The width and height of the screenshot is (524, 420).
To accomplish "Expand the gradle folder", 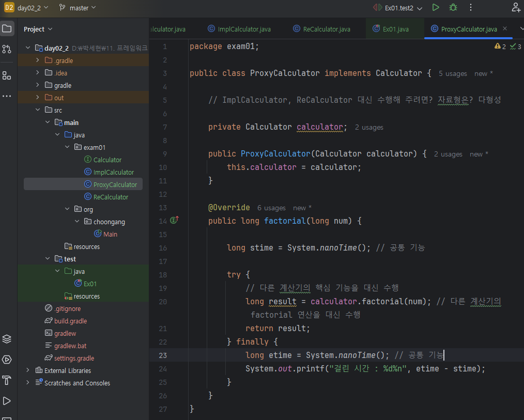I will click(x=38, y=85).
